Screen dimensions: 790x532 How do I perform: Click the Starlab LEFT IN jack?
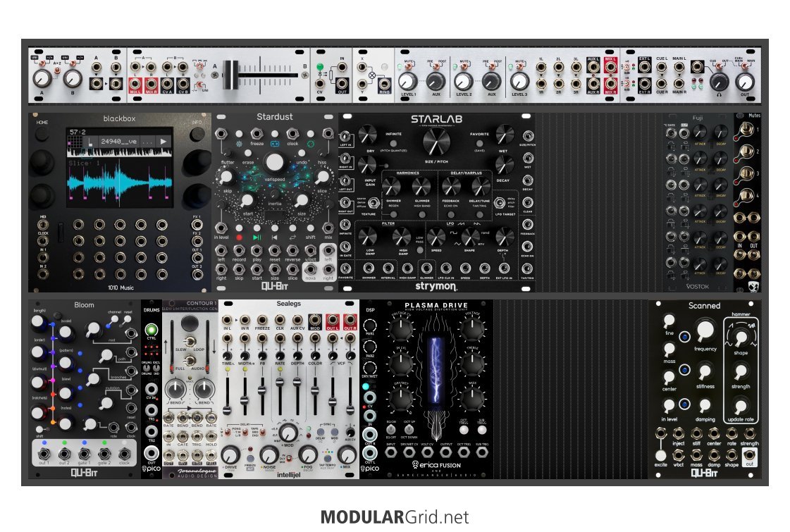tap(345, 136)
